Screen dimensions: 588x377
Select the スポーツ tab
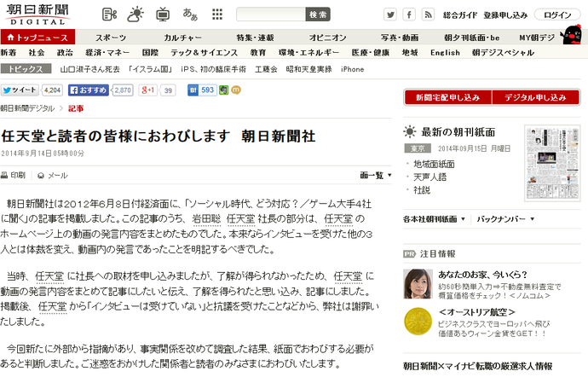tap(111, 38)
